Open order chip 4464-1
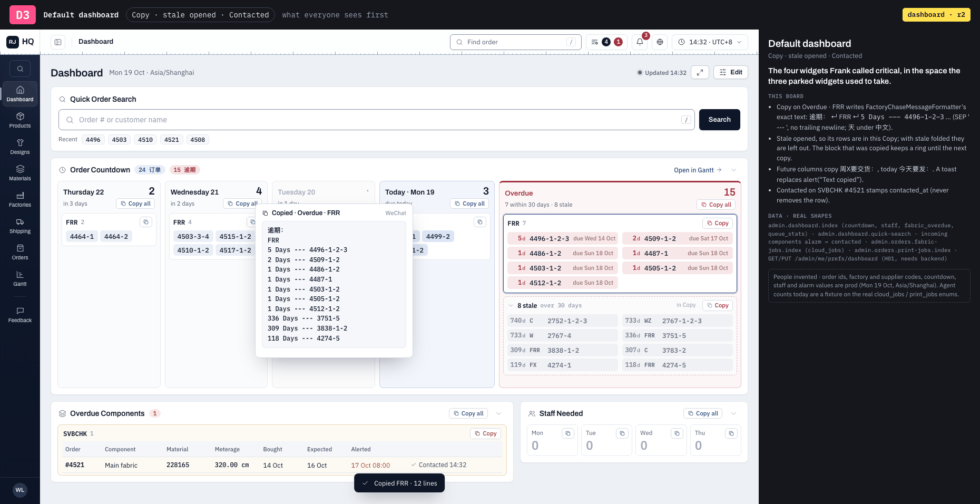The height and width of the screenshot is (504, 980). coord(82,237)
